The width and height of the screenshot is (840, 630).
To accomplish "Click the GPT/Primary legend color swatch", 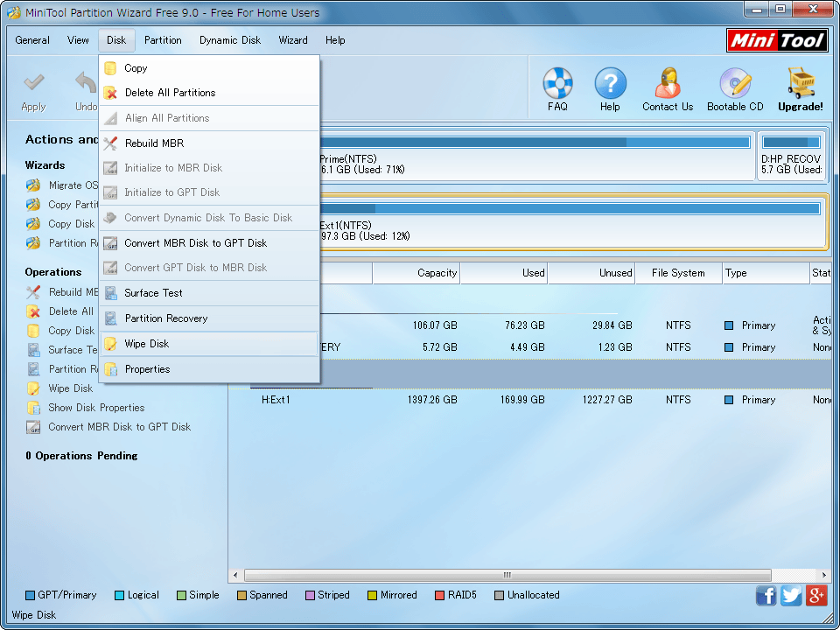I will tap(30, 595).
